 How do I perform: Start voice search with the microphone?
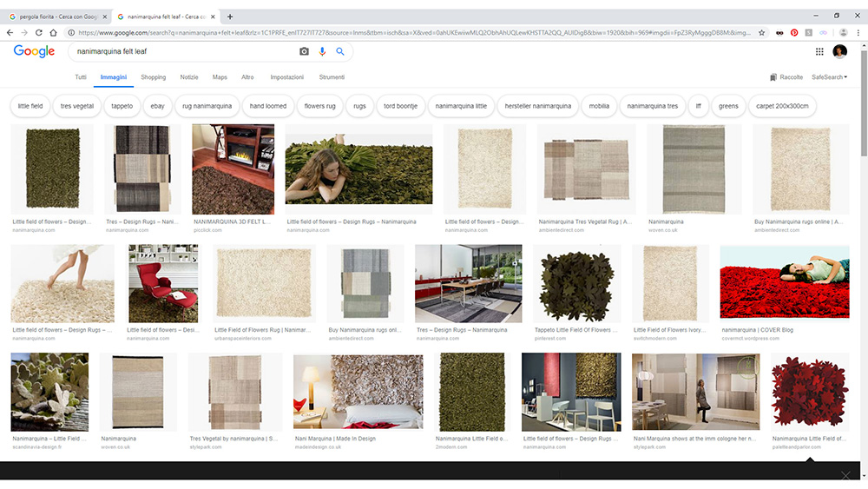(x=322, y=51)
